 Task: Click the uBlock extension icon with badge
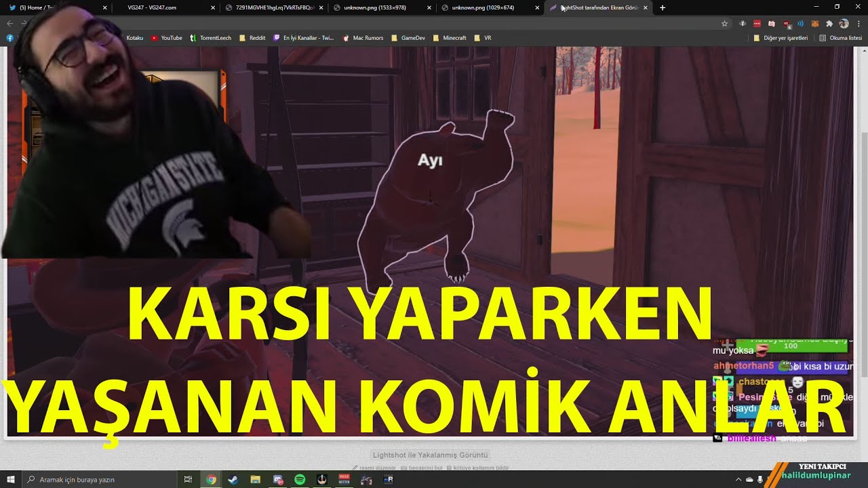click(x=786, y=24)
